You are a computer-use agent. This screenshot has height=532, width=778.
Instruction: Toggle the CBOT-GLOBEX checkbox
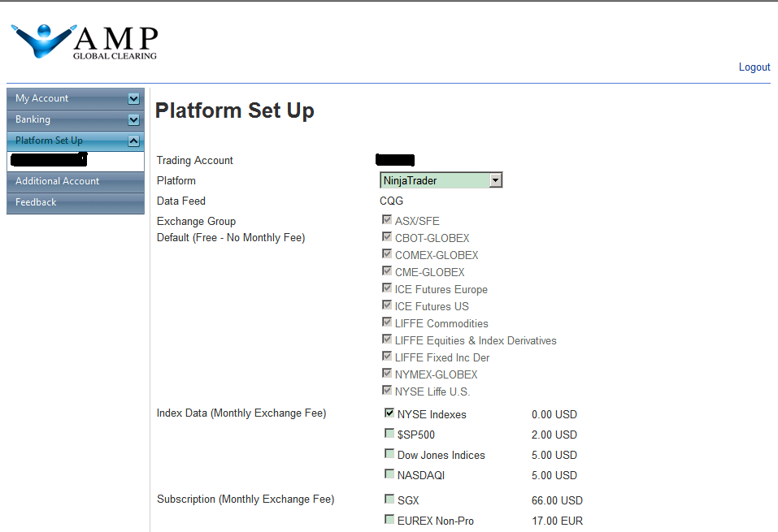[x=387, y=236]
